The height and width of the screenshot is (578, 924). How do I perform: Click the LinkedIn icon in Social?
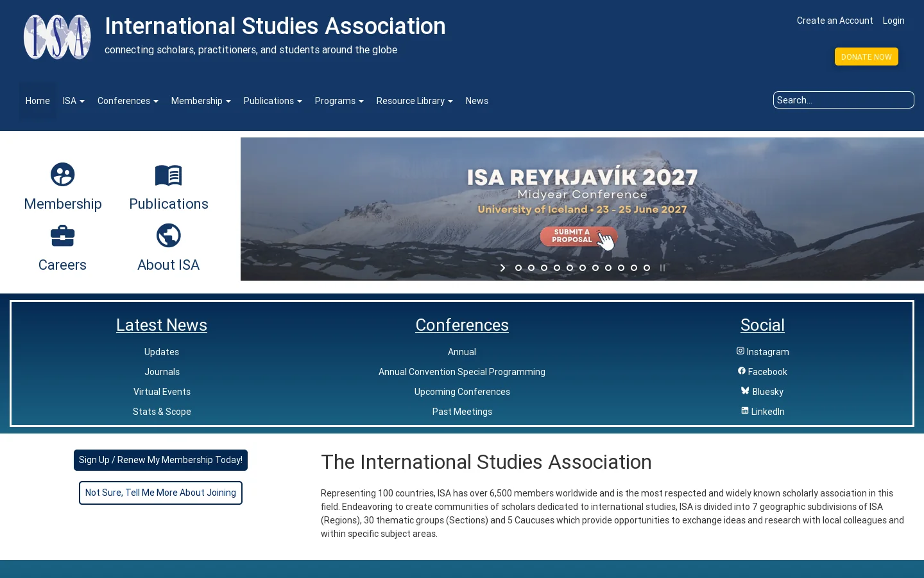745,410
